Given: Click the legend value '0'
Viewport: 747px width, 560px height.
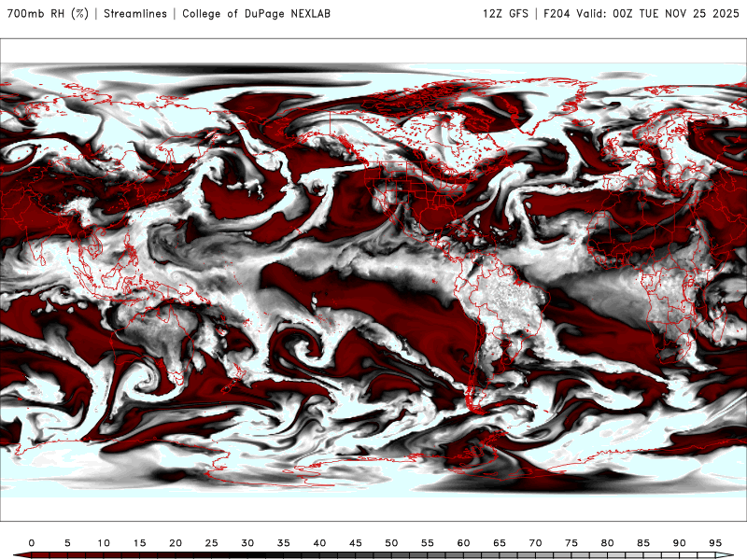Looking at the screenshot, I should point(32,543).
